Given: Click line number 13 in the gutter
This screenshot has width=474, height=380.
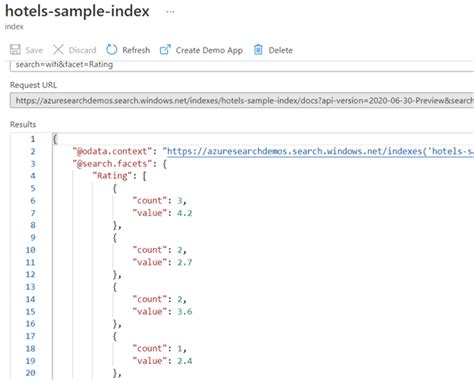Looking at the screenshot, I should point(30,287).
